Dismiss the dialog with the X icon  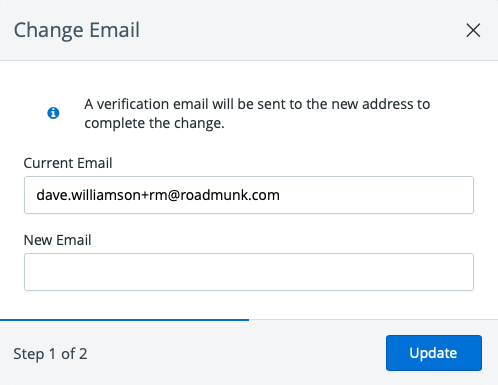[473, 30]
